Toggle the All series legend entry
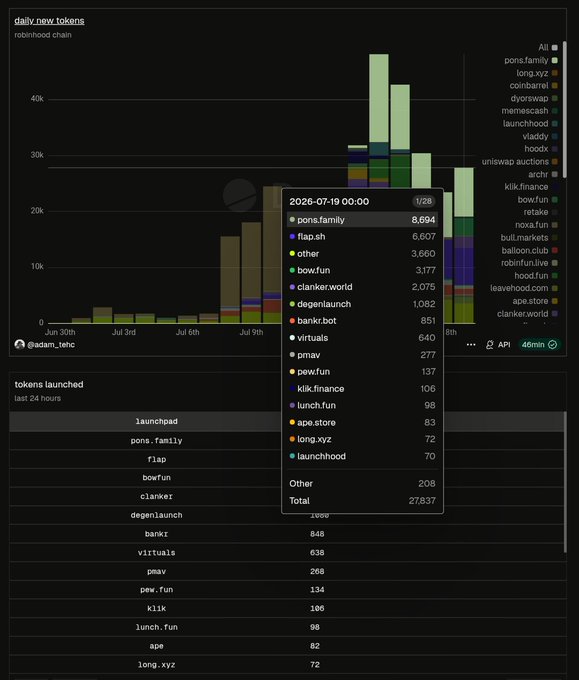This screenshot has width=579, height=680. [x=548, y=47]
